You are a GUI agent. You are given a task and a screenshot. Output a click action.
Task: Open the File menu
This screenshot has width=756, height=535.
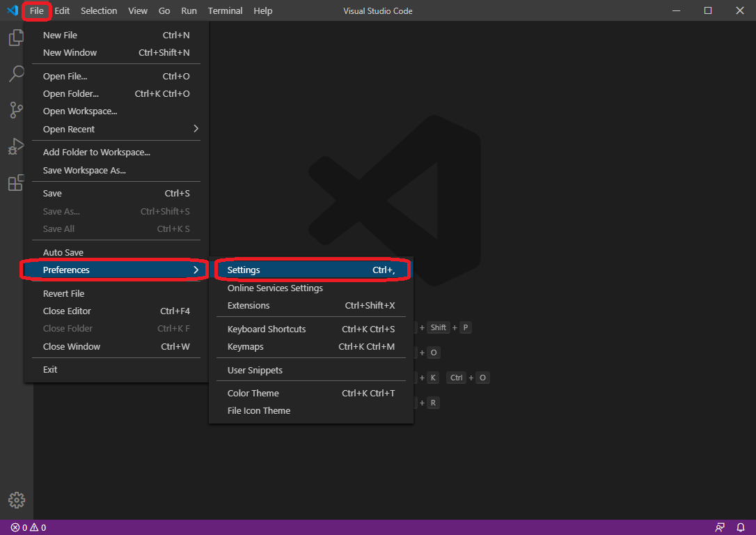point(37,10)
